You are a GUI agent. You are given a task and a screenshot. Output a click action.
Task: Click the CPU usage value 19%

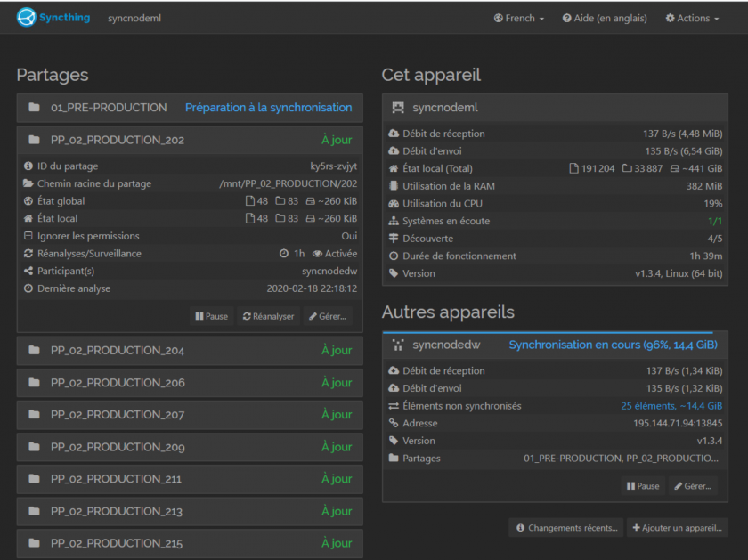coord(713,204)
